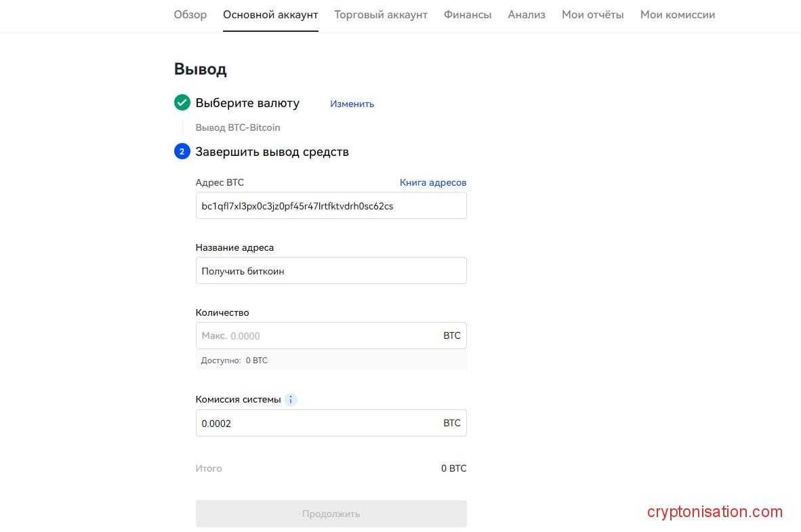Image resolution: width=801 pixels, height=532 pixels.
Task: Switch to Мои отчёты tab
Action: pos(593,14)
